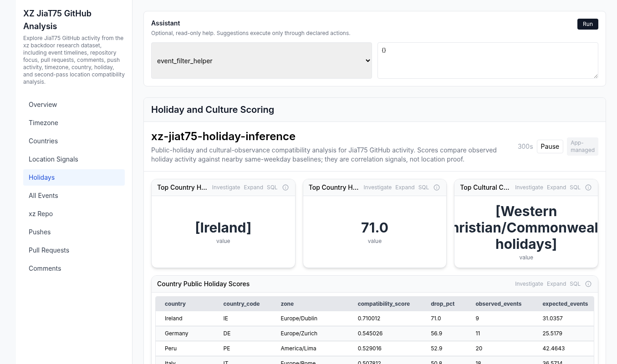Pause the 300s auto-refresh

[x=550, y=147]
